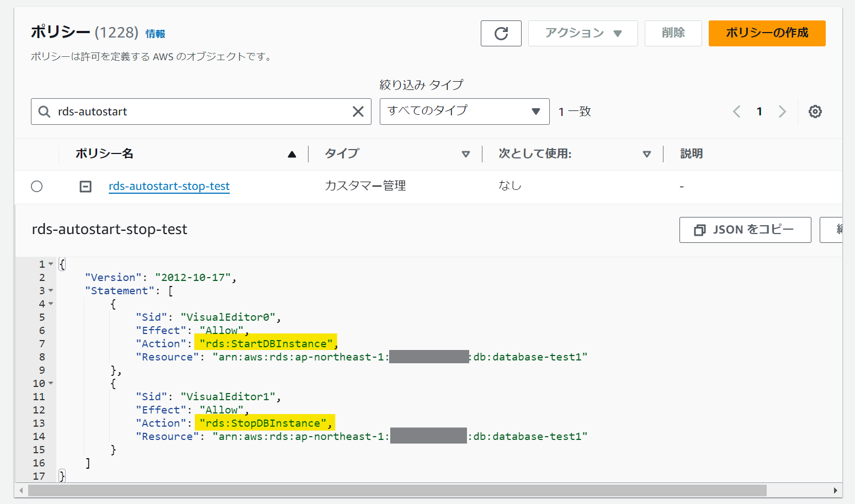Click the 1 一致 match count text

(x=575, y=112)
